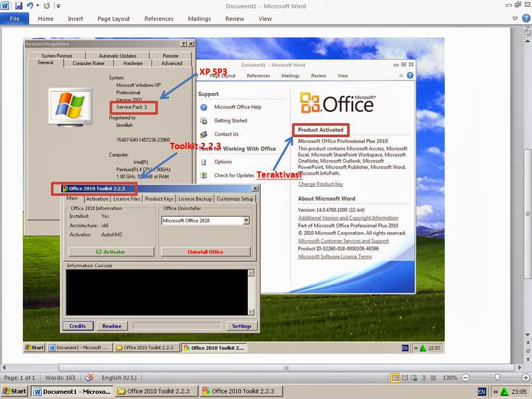Switch to the Activation tab in Toolkit
Screen dimensions: 532x399
pos(97,198)
